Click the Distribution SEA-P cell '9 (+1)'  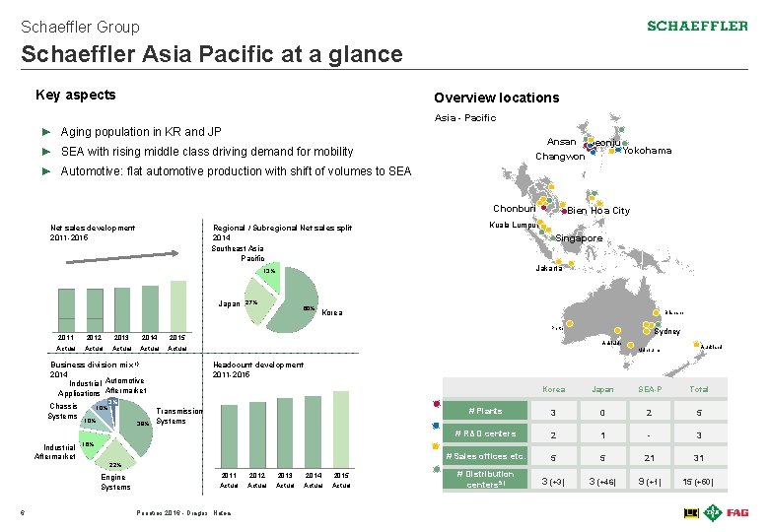coord(650,481)
